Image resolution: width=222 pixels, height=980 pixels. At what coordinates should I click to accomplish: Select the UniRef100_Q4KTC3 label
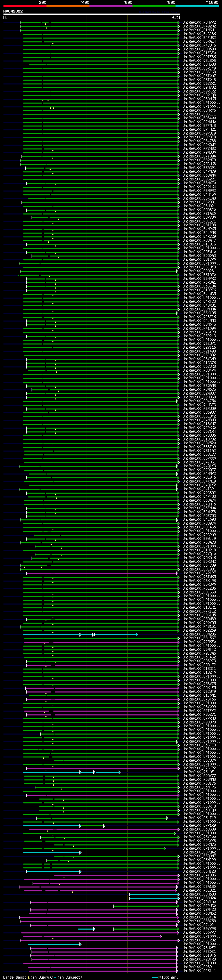tap(199, 301)
